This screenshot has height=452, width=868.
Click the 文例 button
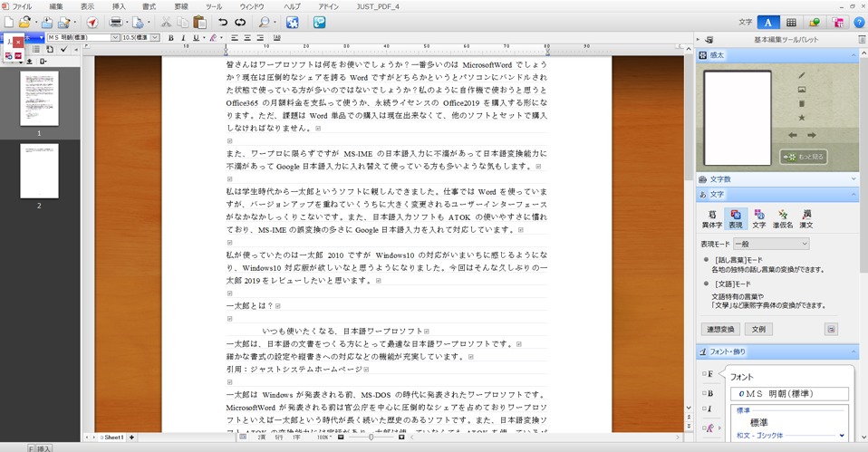[x=758, y=329]
